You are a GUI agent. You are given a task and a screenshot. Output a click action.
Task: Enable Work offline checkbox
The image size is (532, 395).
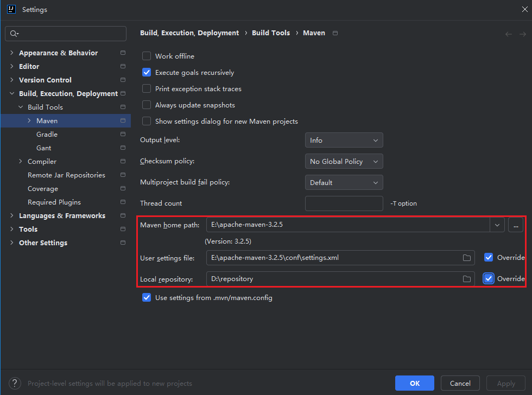147,56
